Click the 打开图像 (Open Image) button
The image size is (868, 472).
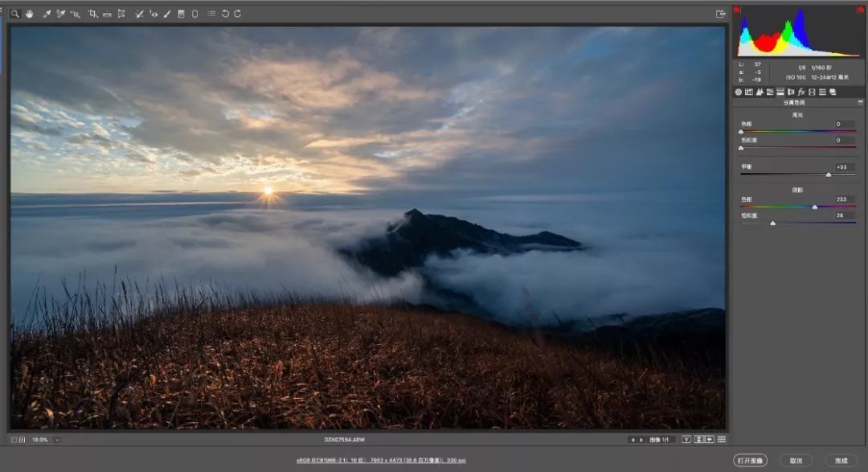coord(750,461)
